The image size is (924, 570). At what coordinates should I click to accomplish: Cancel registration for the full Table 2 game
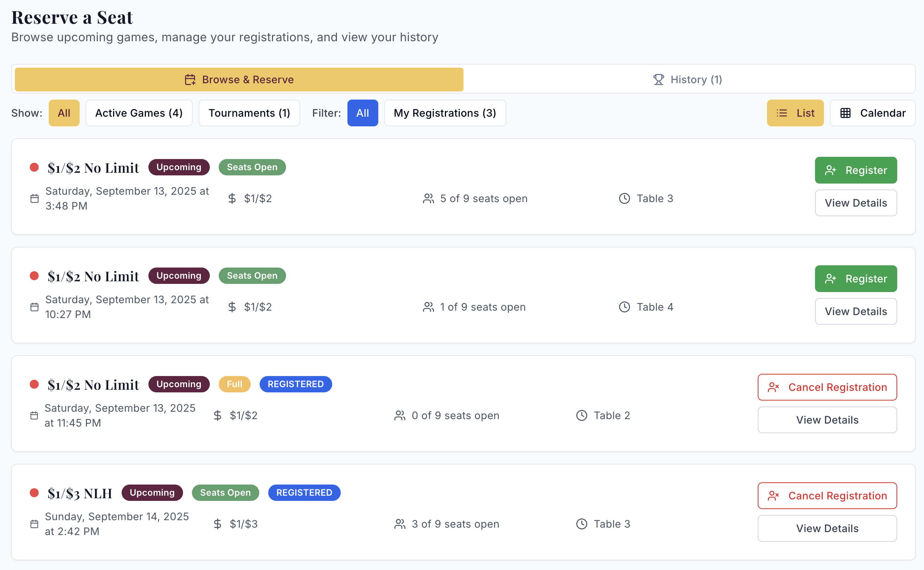[827, 387]
